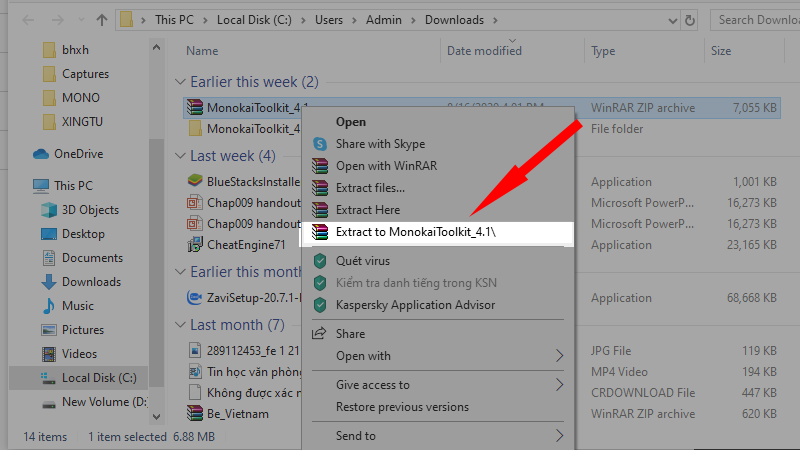Select Be_Vietnam WinRAR archive icon

(x=195, y=413)
